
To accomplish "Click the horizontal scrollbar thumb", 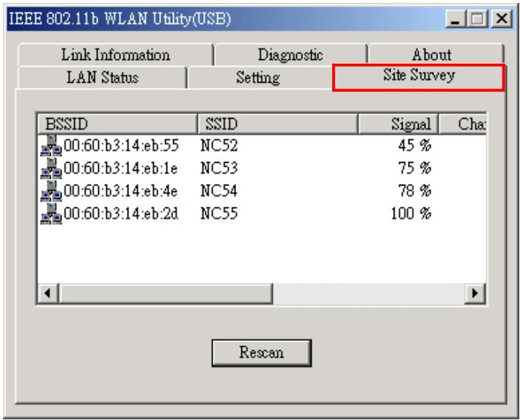I will [x=166, y=293].
